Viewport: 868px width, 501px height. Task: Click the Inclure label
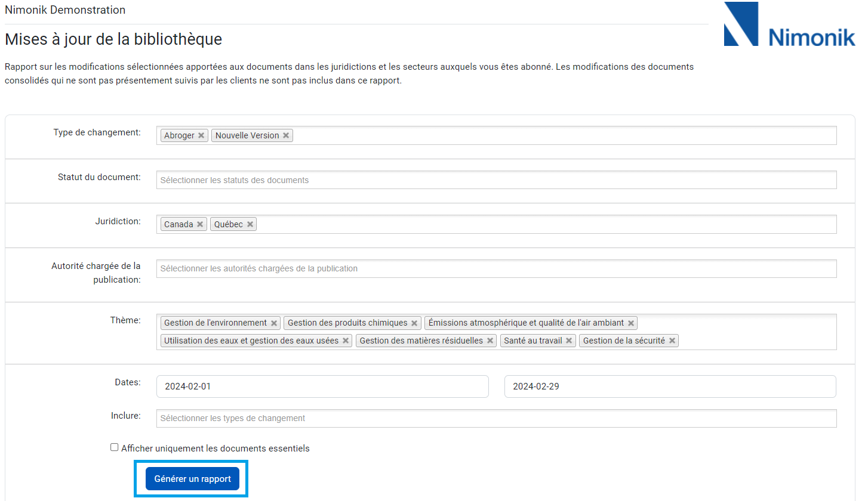point(126,416)
